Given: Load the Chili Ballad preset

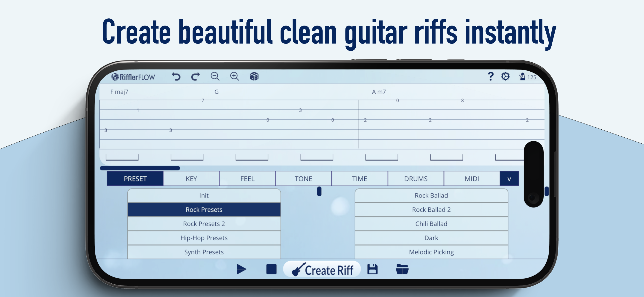Looking at the screenshot, I should pos(431,224).
